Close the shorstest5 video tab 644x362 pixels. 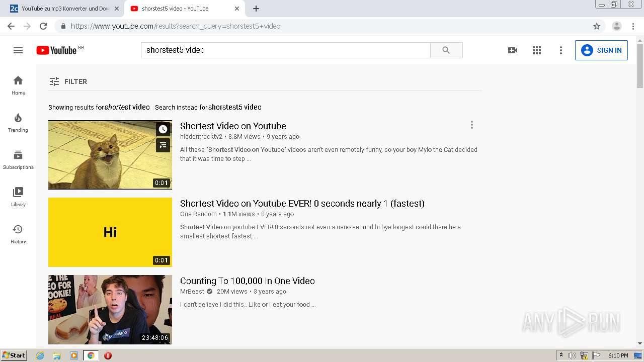click(x=237, y=9)
